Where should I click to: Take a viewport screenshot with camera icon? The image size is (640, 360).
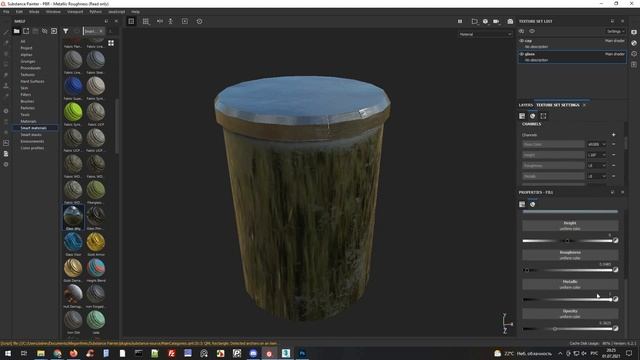[510, 21]
